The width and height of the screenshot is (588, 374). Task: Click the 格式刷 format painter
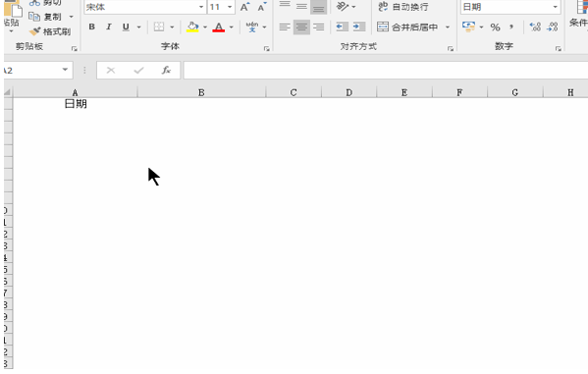[x=50, y=31]
